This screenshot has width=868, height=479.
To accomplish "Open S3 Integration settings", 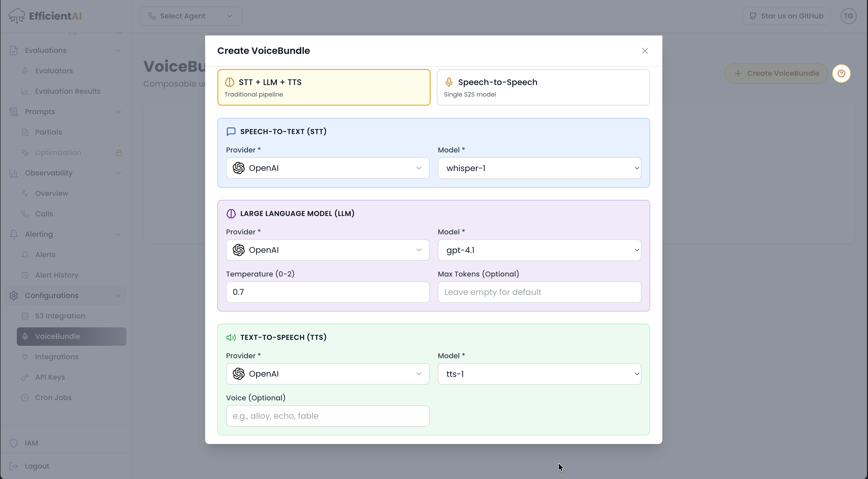I will pyautogui.click(x=71, y=316).
